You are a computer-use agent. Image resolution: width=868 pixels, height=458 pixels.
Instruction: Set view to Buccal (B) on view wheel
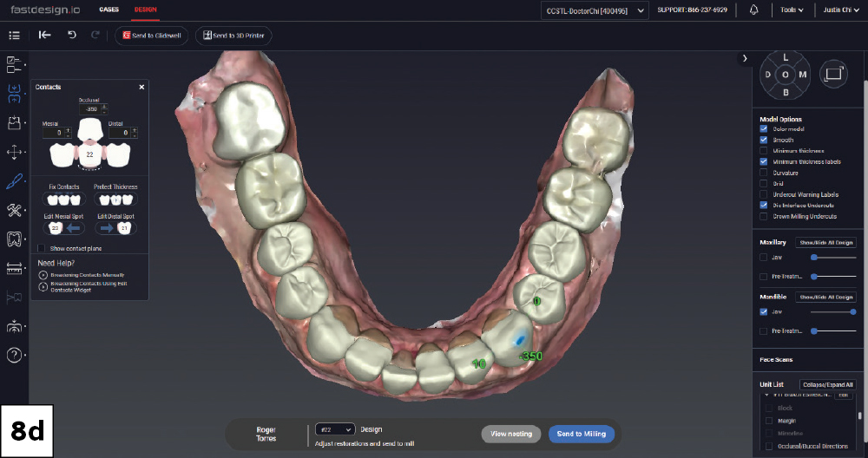[786, 92]
